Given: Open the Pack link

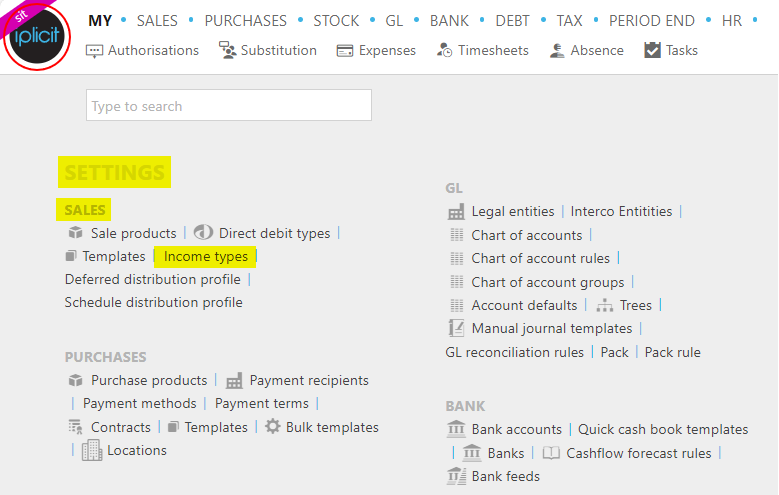Looking at the screenshot, I should (x=615, y=352).
